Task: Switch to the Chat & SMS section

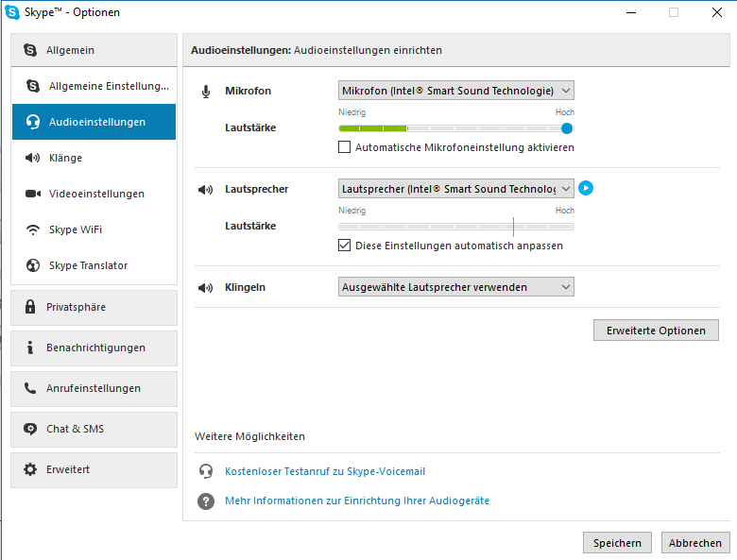Action: coord(94,430)
